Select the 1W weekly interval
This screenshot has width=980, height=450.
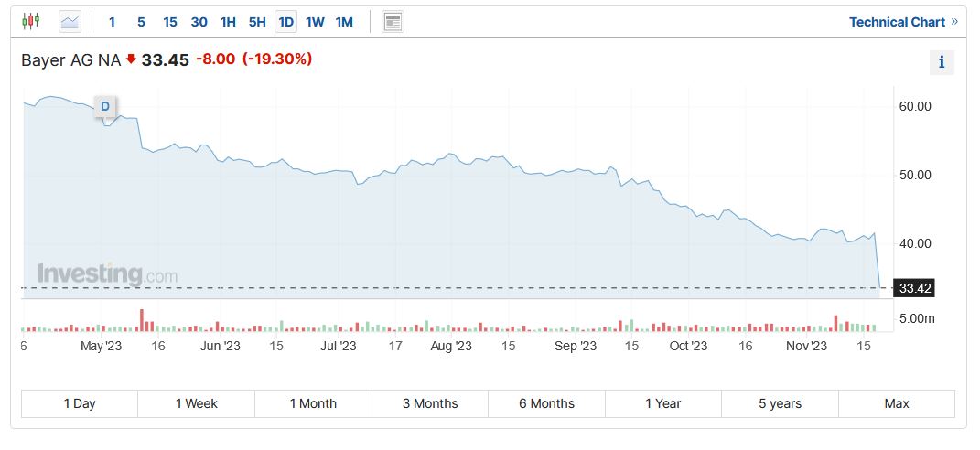point(315,22)
